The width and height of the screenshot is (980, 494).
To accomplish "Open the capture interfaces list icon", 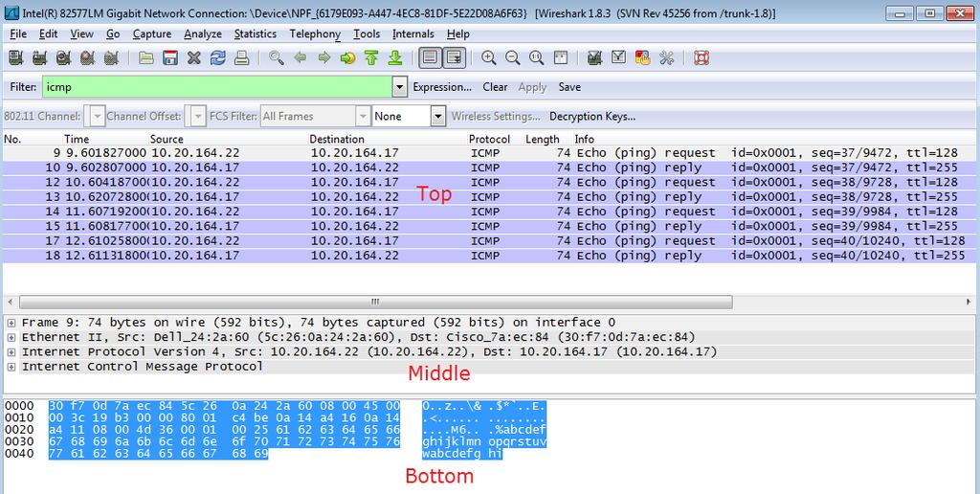I will [x=16, y=58].
